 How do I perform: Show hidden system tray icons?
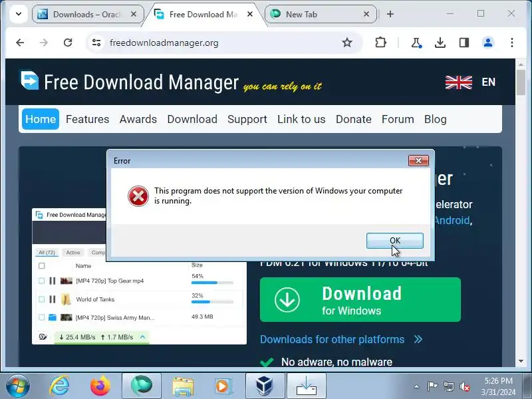tap(416, 386)
